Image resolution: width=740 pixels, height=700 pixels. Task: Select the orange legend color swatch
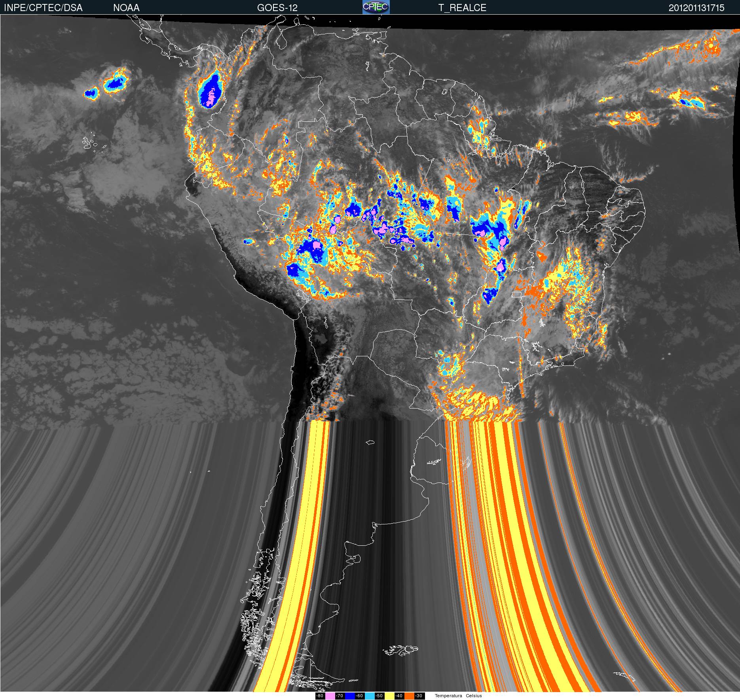pyautogui.click(x=409, y=696)
